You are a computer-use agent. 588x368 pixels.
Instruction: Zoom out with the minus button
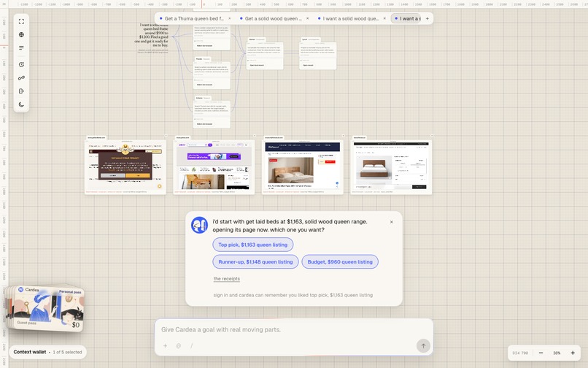pyautogui.click(x=541, y=353)
